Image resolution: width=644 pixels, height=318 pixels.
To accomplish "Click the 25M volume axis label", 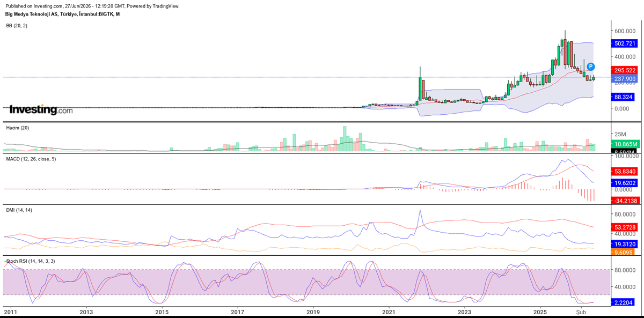I will 621,134.
